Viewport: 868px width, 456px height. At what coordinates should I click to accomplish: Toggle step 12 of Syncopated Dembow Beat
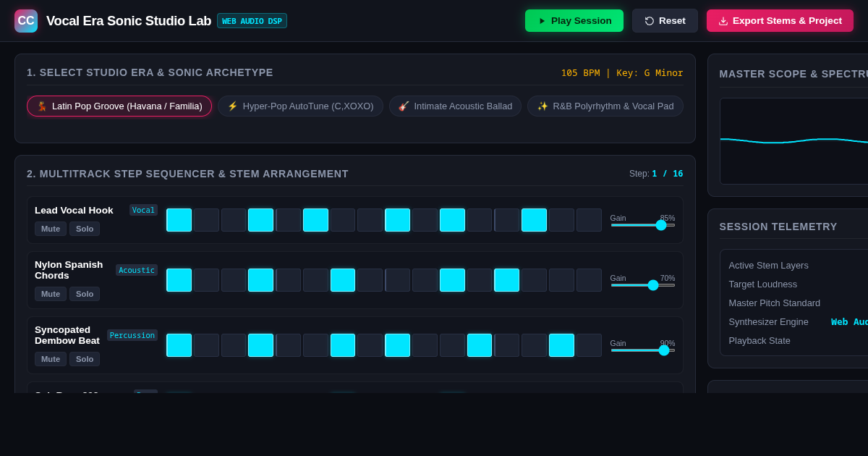tap(480, 345)
